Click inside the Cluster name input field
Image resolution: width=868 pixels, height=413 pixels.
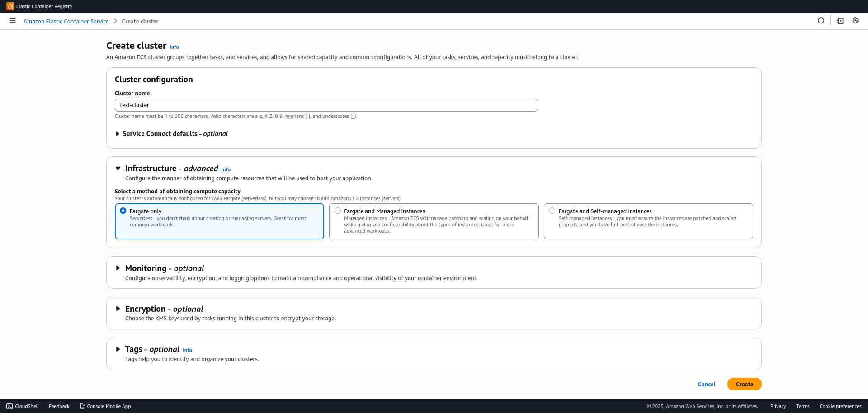(x=326, y=105)
